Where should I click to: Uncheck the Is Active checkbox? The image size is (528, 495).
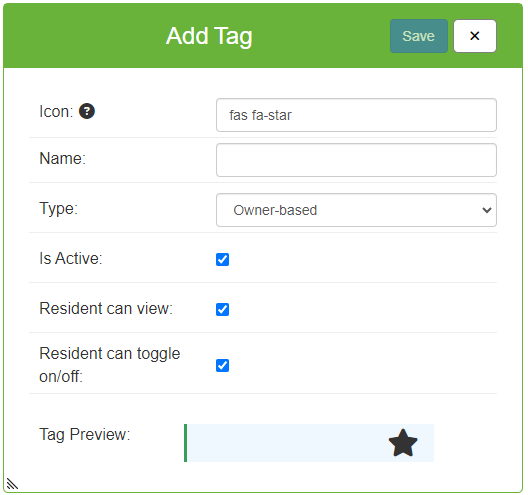(x=223, y=259)
